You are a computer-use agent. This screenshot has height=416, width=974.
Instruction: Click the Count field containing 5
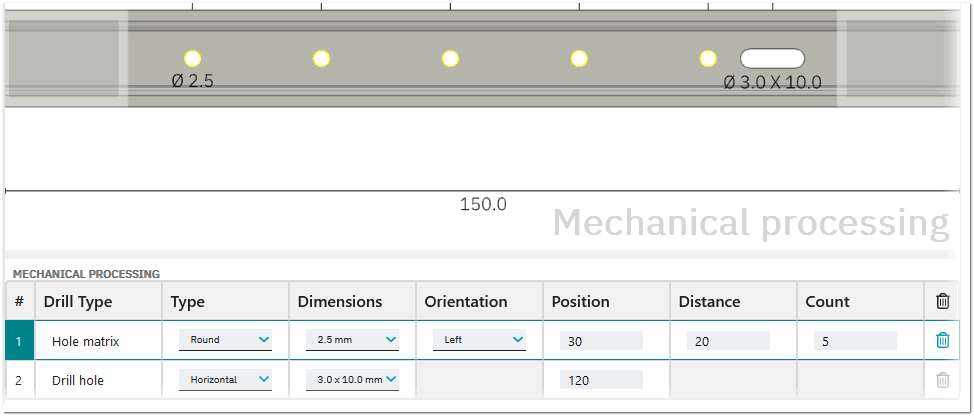pyautogui.click(x=855, y=341)
